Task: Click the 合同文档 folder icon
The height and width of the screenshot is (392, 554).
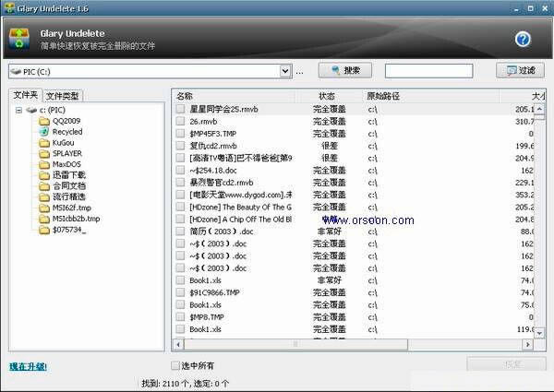Action: (x=44, y=186)
